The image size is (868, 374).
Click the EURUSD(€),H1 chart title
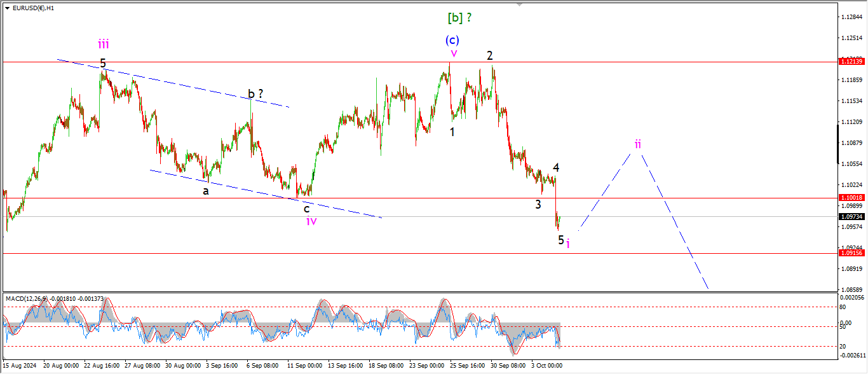[33, 8]
